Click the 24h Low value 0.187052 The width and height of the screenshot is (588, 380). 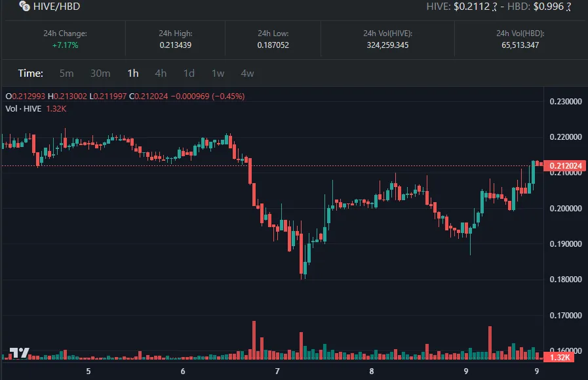coord(273,45)
